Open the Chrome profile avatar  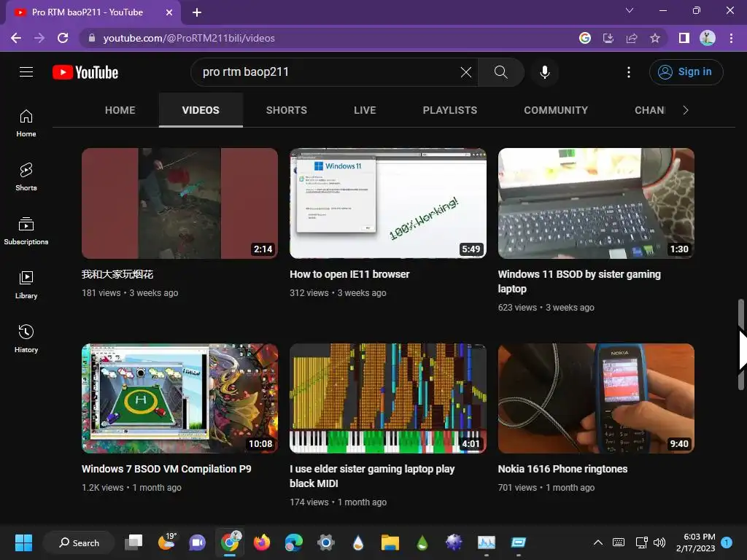708,38
